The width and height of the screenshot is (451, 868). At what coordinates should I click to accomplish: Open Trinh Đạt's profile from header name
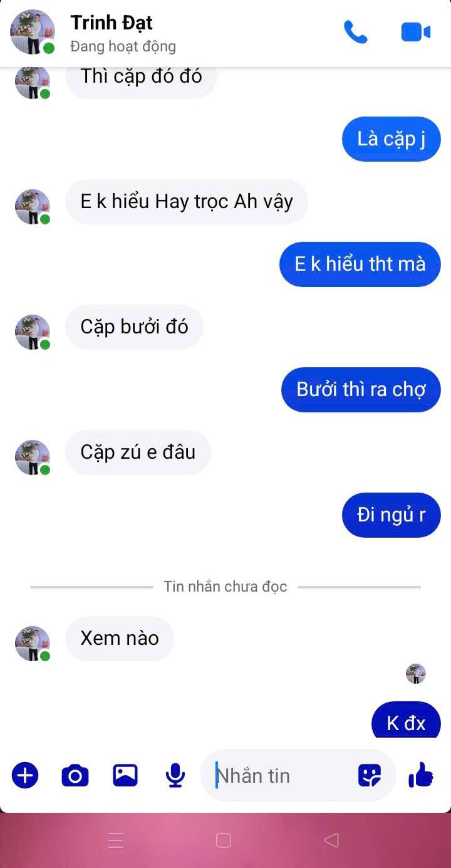click(x=111, y=23)
